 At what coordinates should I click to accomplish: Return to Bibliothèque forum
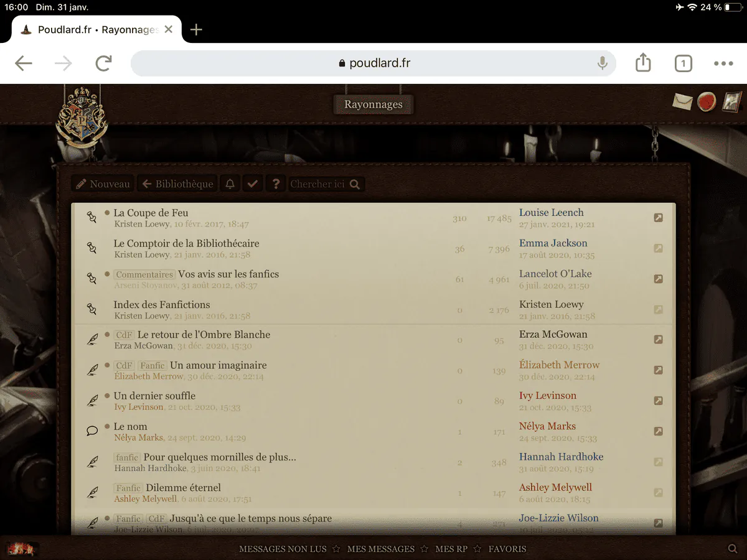(177, 184)
